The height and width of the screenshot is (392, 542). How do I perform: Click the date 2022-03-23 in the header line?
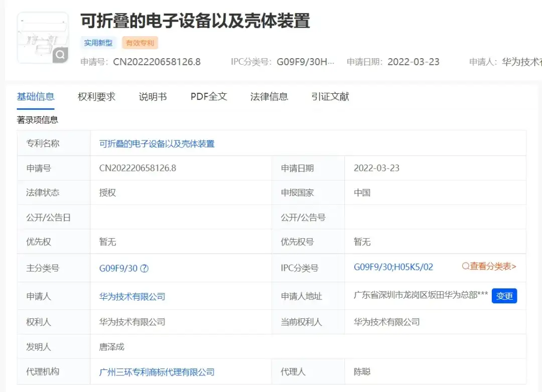click(414, 62)
